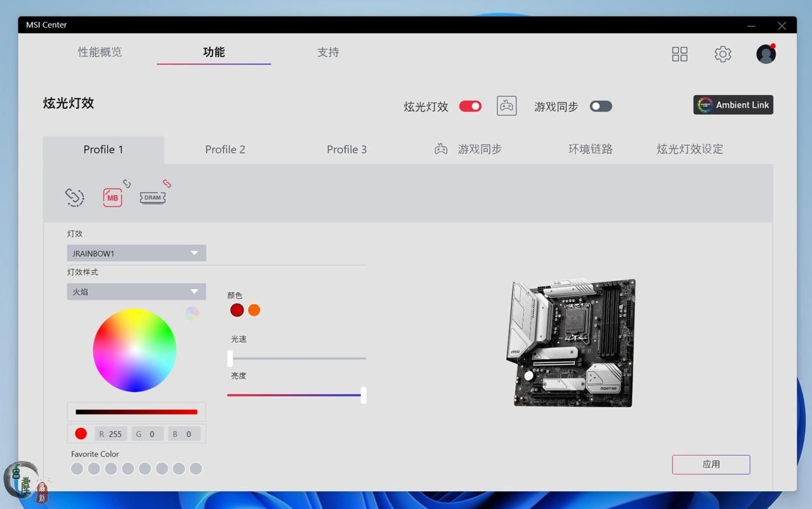This screenshot has height=509, width=812.
Task: Expand the JRAINBOW1 灯效 dropdown
Action: click(x=136, y=254)
